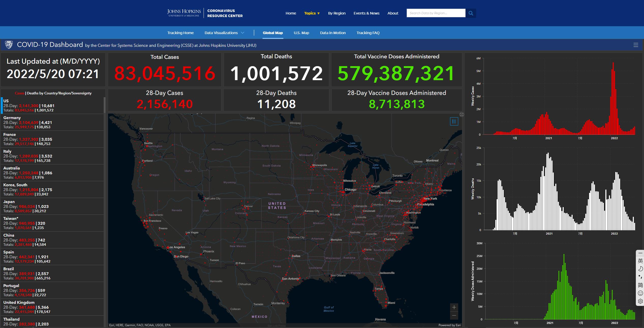Open the IME emoji smiley panel
The height and width of the screenshot is (328, 644).
[640, 293]
